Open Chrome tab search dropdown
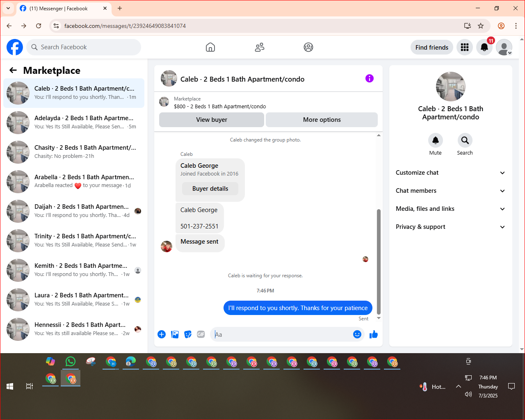Image resolution: width=525 pixels, height=420 pixels. pos(8,8)
